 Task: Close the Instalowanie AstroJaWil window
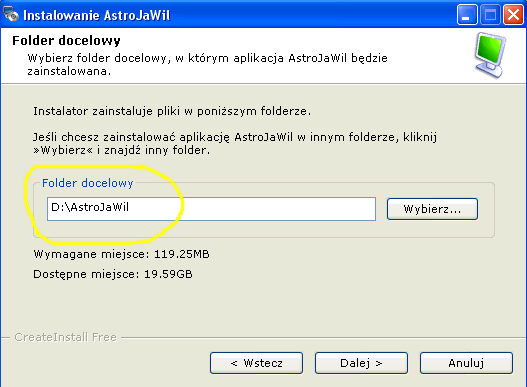pyautogui.click(x=513, y=15)
